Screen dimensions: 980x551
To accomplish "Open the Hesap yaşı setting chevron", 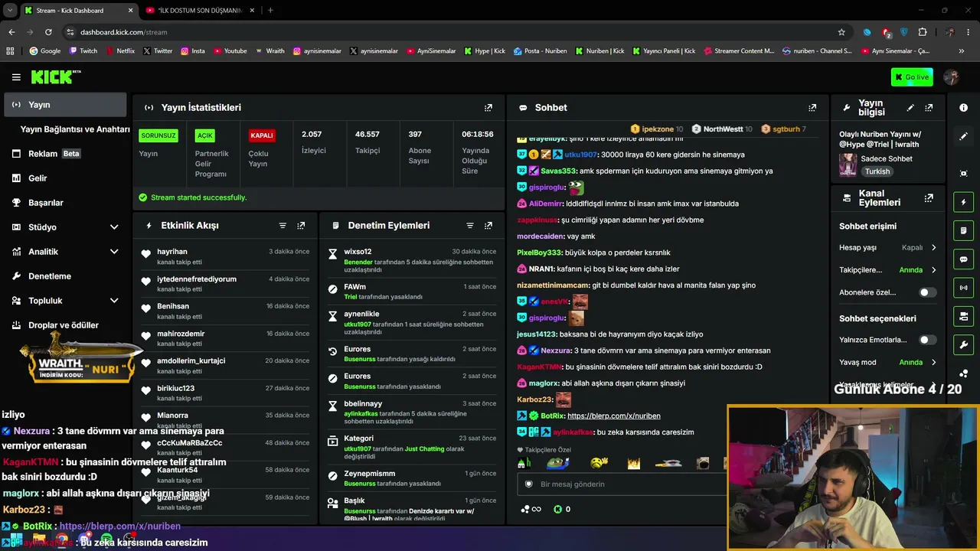I will [x=933, y=248].
